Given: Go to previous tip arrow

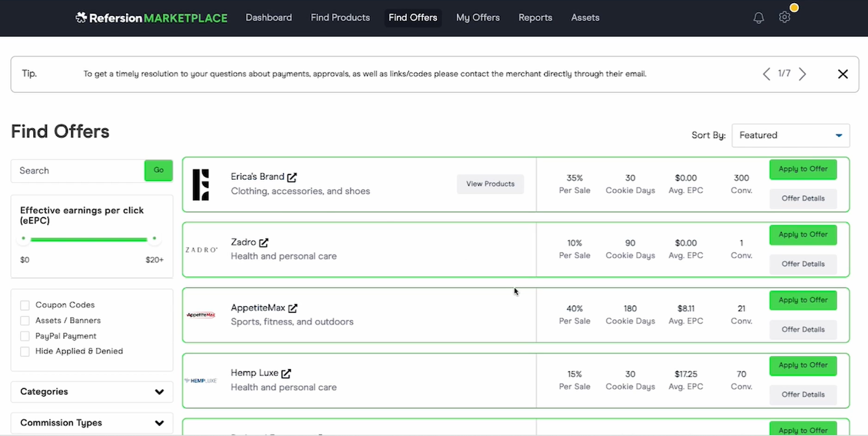Looking at the screenshot, I should tap(766, 74).
